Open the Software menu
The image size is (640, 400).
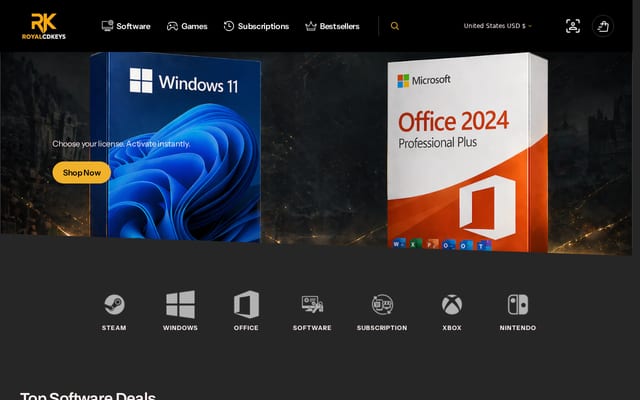[126, 26]
